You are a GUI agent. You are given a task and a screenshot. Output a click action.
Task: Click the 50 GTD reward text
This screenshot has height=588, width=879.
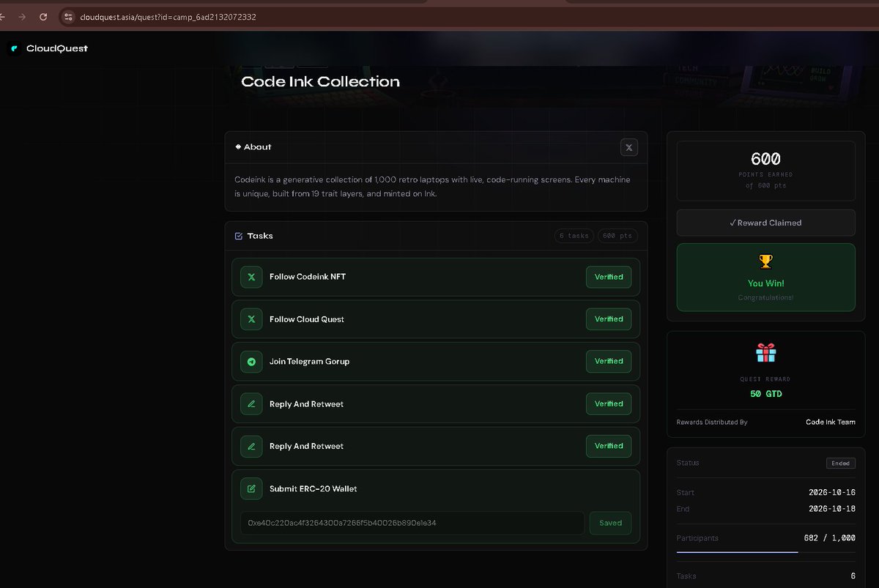[x=765, y=394]
